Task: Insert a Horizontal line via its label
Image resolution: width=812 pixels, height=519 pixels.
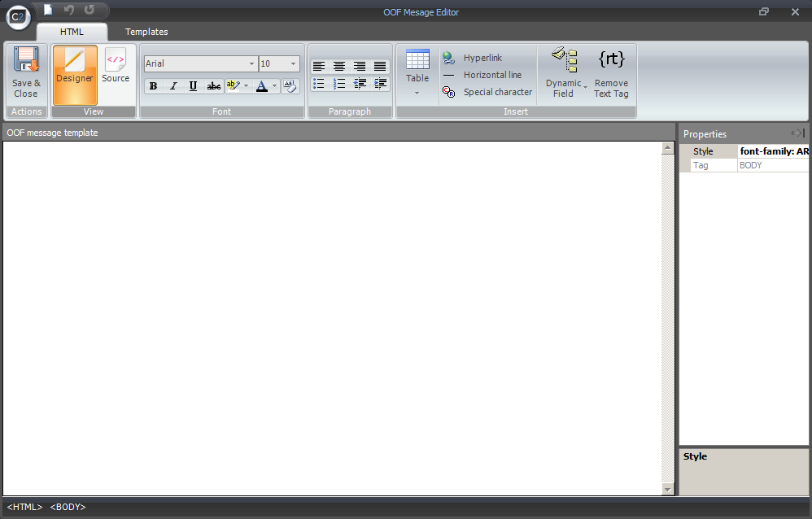Action: [492, 75]
